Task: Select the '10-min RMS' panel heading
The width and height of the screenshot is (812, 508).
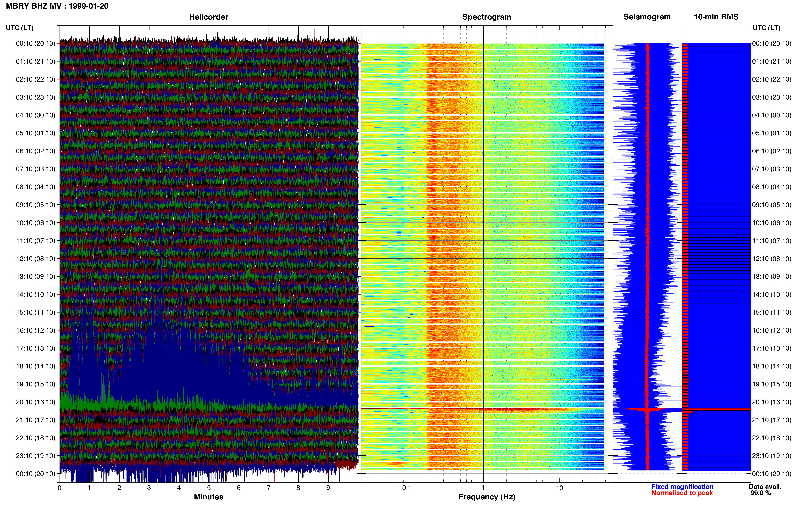Action: point(716,17)
